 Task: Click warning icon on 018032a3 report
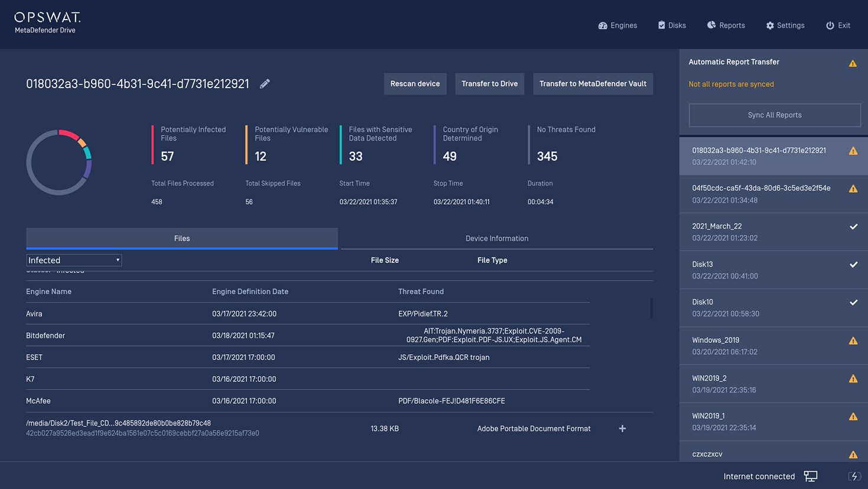coord(853,151)
